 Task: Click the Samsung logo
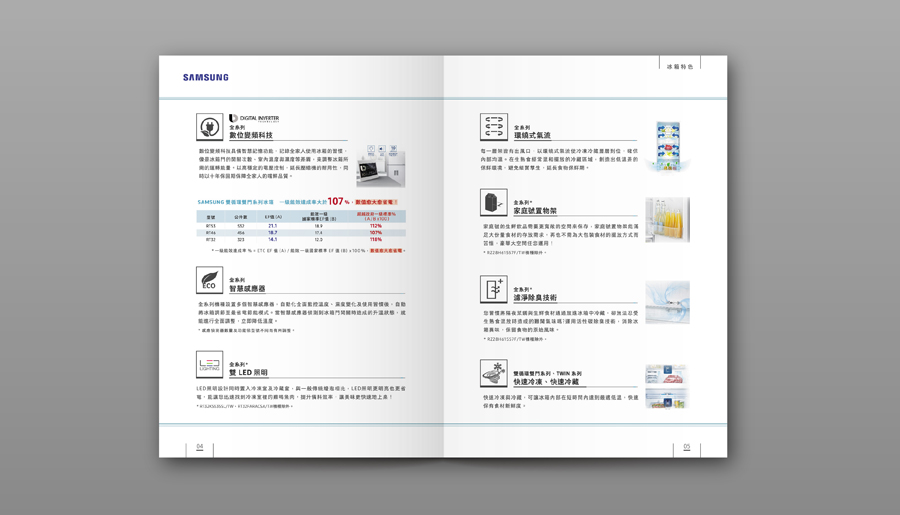(x=206, y=77)
